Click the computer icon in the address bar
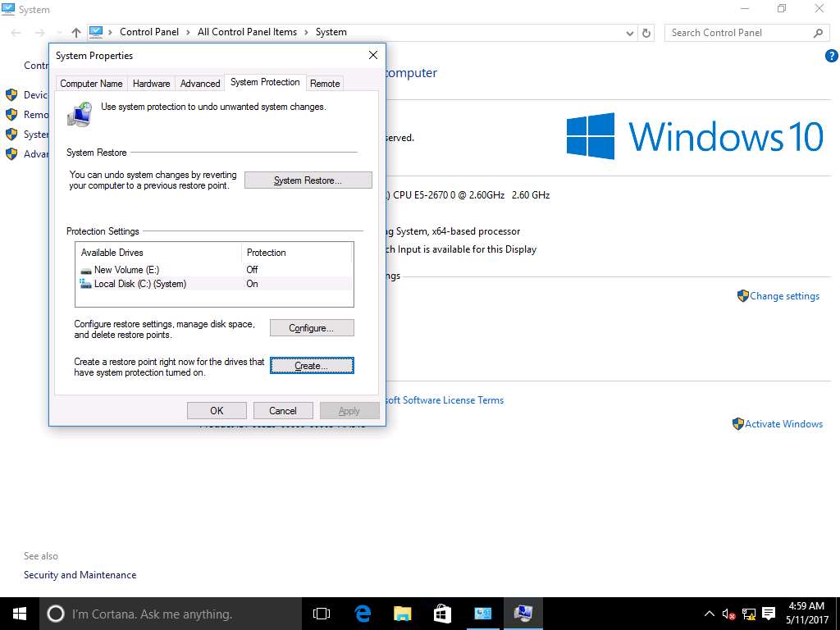840x630 pixels. click(x=96, y=32)
